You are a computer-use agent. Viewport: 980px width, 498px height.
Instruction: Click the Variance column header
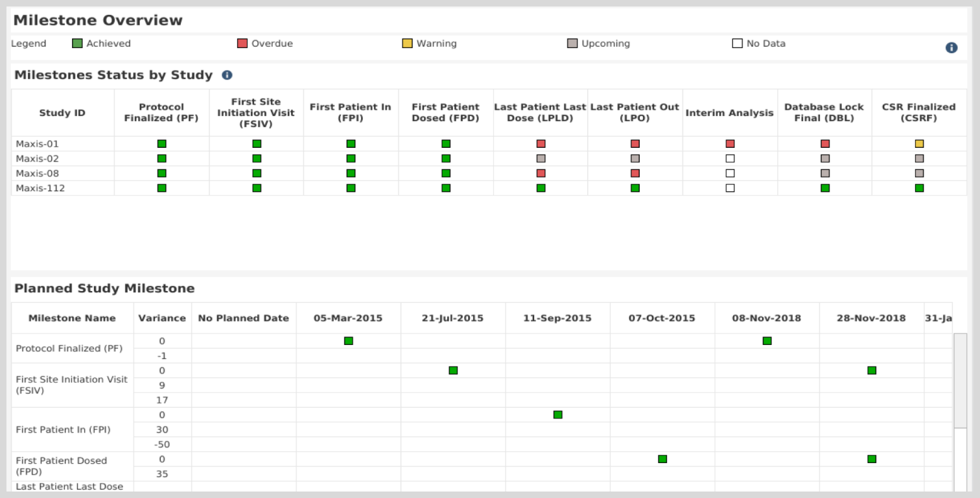(162, 318)
